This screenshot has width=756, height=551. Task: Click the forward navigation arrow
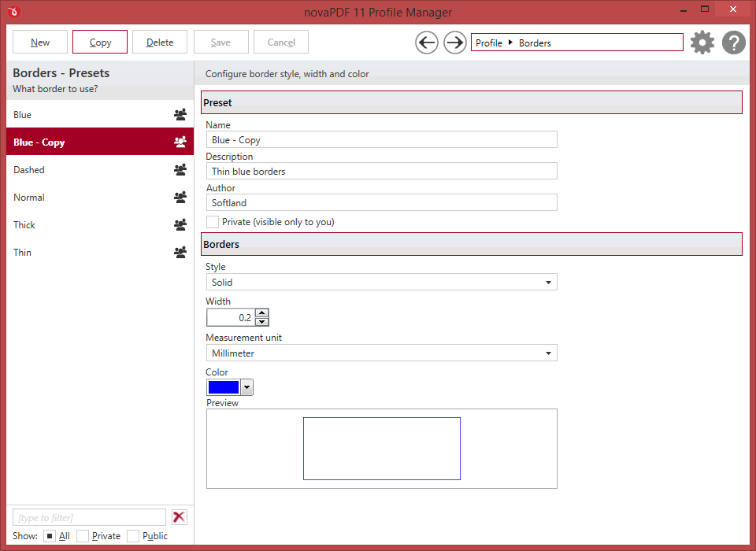[454, 43]
